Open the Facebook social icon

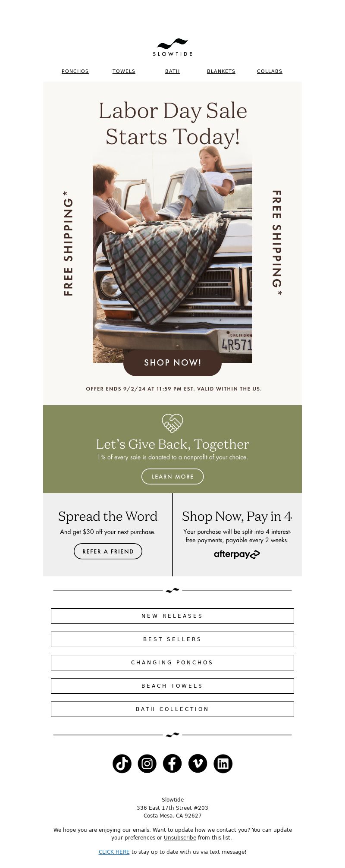(x=172, y=764)
